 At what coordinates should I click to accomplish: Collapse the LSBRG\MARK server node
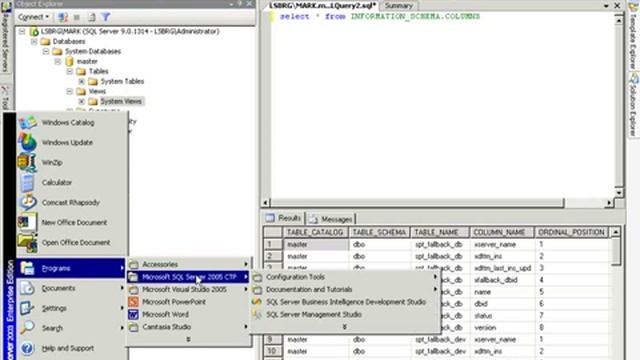[x=22, y=31]
